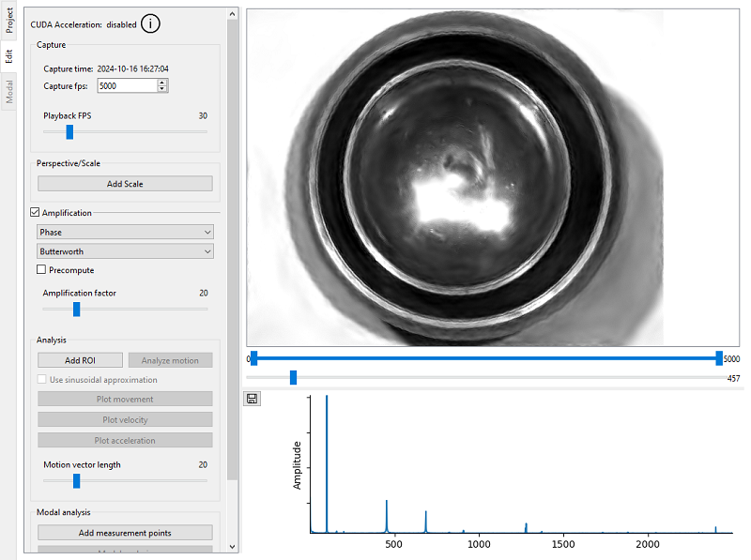Click the Add Scale button
This screenshot has width=751, height=560.
pyautogui.click(x=125, y=183)
